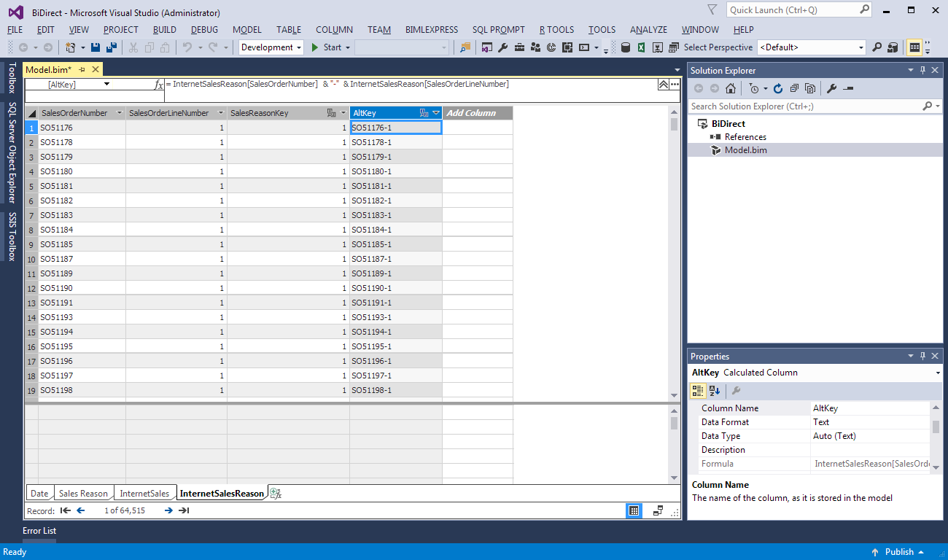Click the Refresh icon in Solution Explorer
The height and width of the screenshot is (560, 948).
778,88
